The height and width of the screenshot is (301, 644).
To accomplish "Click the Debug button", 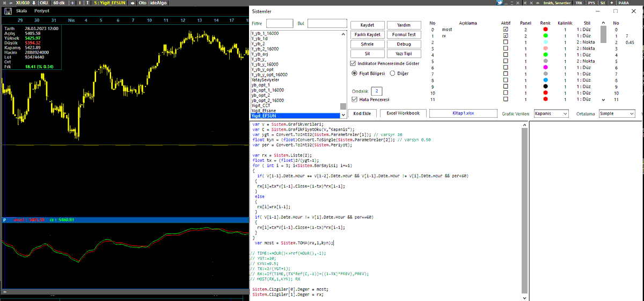I will coord(404,44).
